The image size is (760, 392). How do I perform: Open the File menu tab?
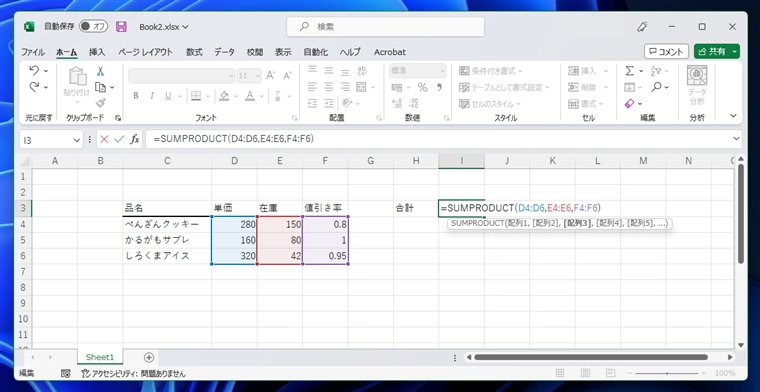pyautogui.click(x=32, y=52)
